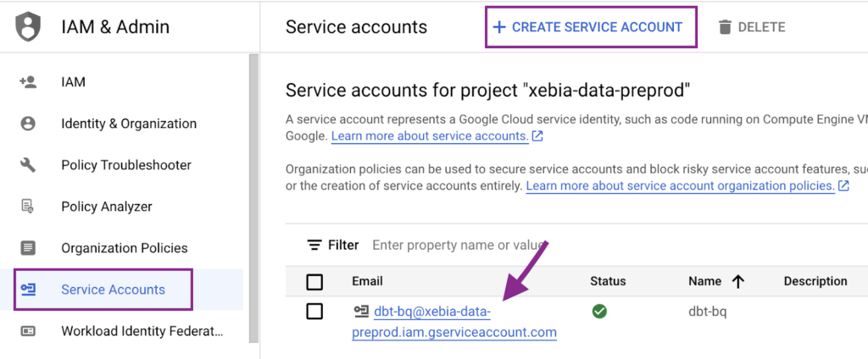Open Service Accounts in the sidebar

coord(103,290)
